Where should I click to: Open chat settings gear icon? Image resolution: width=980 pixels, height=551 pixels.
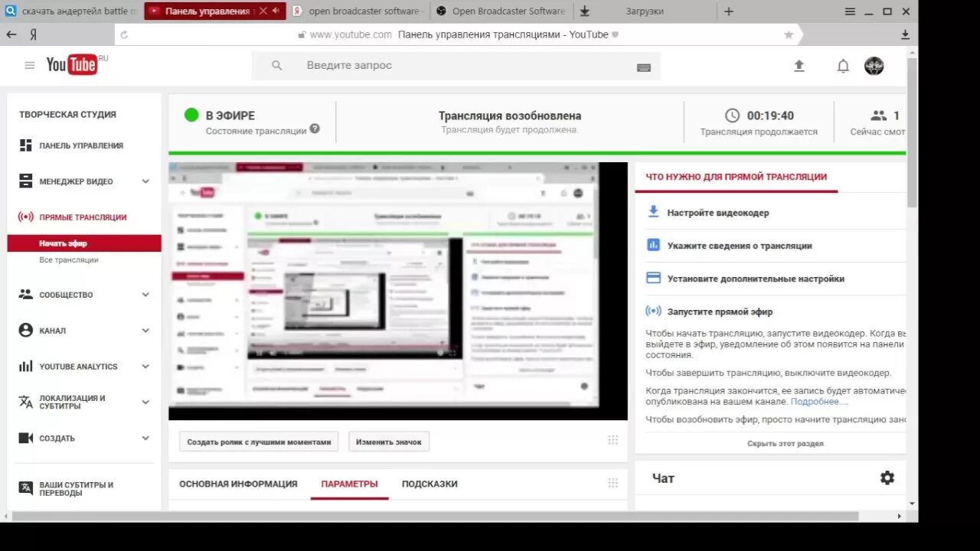[x=887, y=478]
